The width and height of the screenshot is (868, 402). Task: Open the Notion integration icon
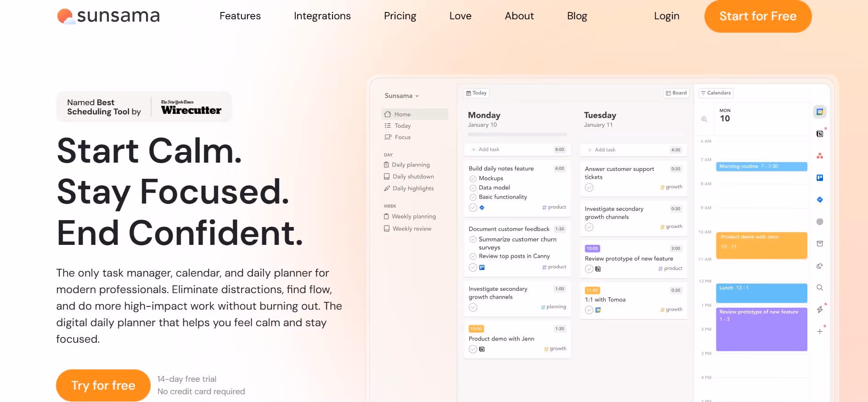coord(820,134)
